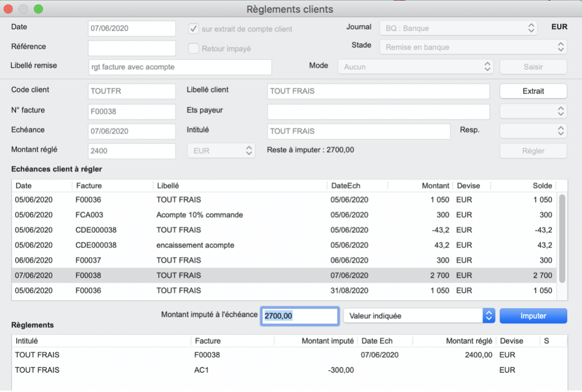Viewport: 582px width, 392px height.
Task: Click the Devise column header in Règlements table
Action: click(x=518, y=341)
